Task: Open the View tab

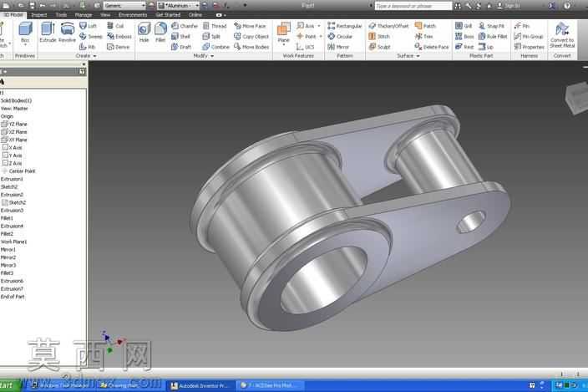Action: tap(105, 15)
